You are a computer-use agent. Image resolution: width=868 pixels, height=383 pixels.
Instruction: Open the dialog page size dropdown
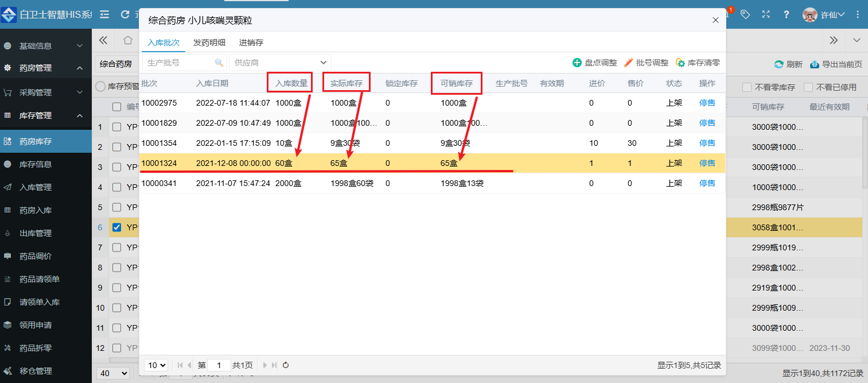point(156,365)
